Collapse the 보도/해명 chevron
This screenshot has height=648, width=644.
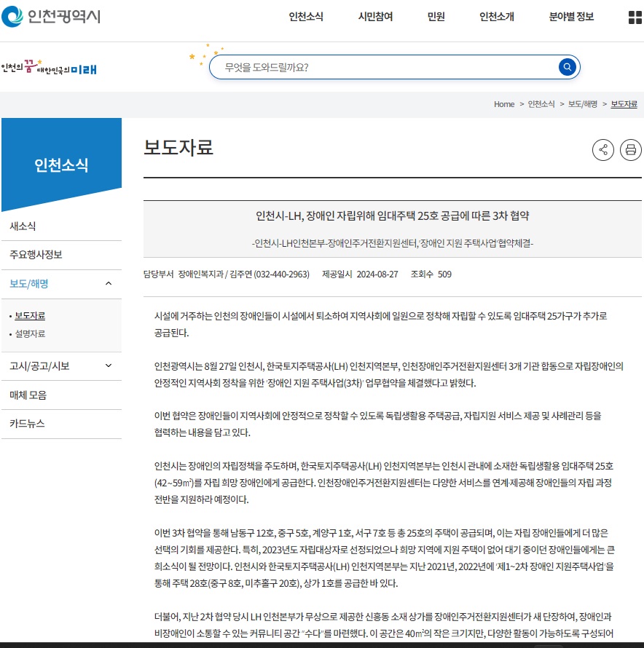[x=109, y=283]
